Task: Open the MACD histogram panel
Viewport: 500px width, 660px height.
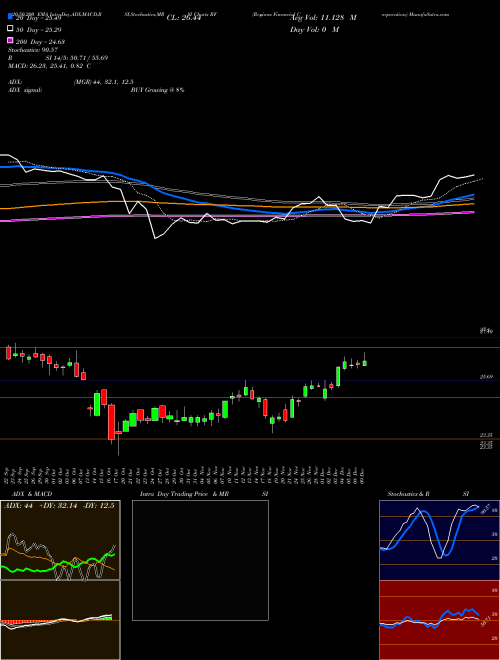Action: [60, 620]
